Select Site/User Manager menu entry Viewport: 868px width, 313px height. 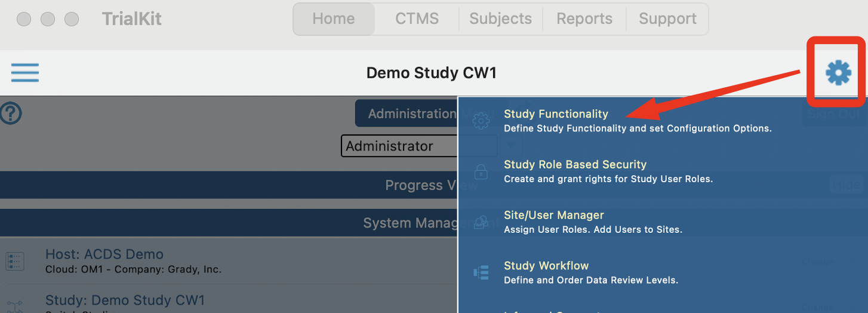point(663,222)
